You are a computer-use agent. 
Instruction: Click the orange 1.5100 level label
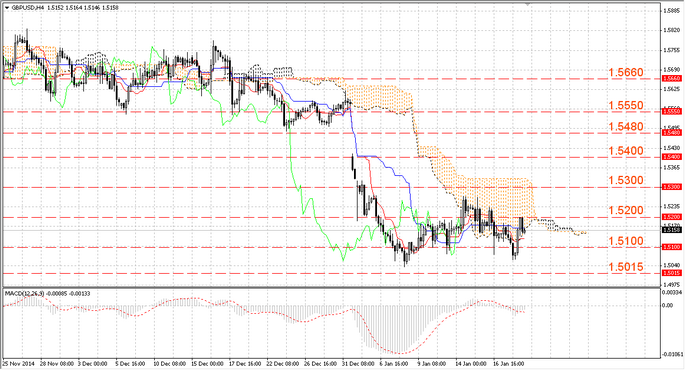626,241
